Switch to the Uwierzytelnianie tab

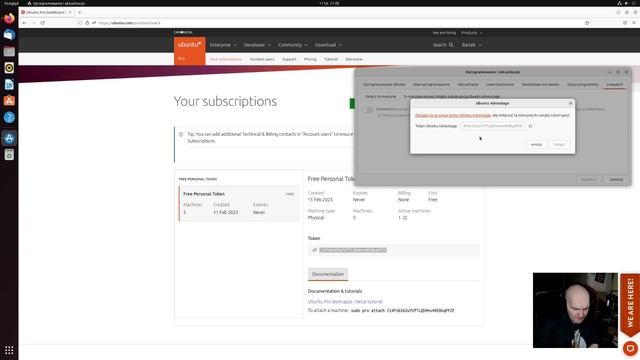point(500,84)
